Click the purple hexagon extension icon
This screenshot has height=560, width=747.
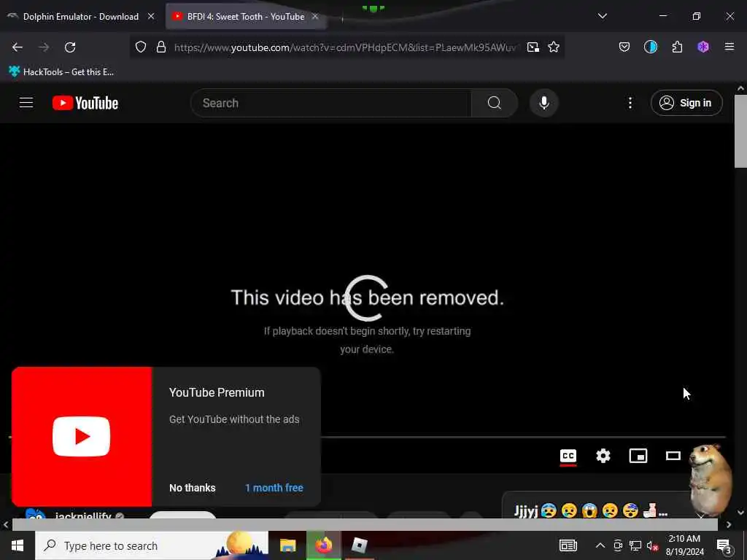pos(703,47)
